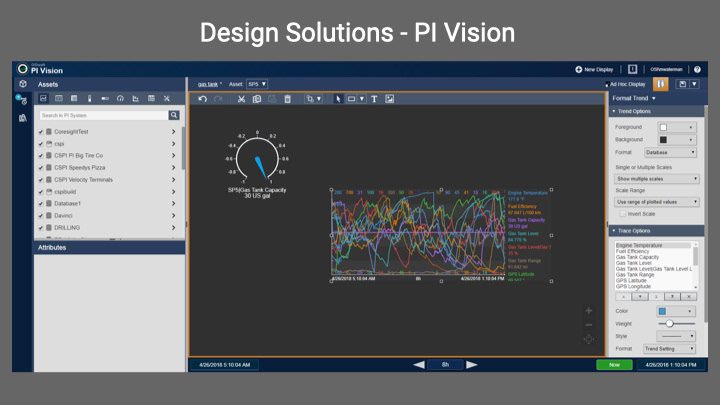720x405 pixels.
Task: Select the Trend symbol in Assets toolbar
Action: (x=43, y=98)
